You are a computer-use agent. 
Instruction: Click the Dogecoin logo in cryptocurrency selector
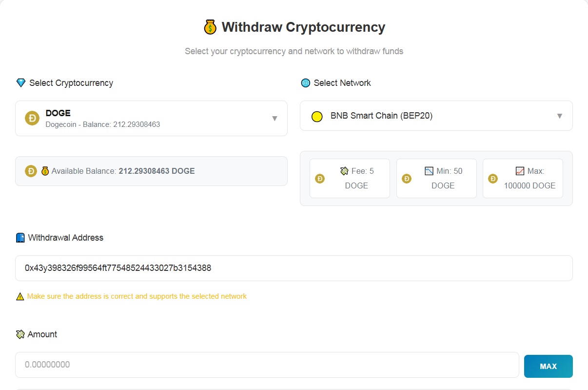(32, 118)
